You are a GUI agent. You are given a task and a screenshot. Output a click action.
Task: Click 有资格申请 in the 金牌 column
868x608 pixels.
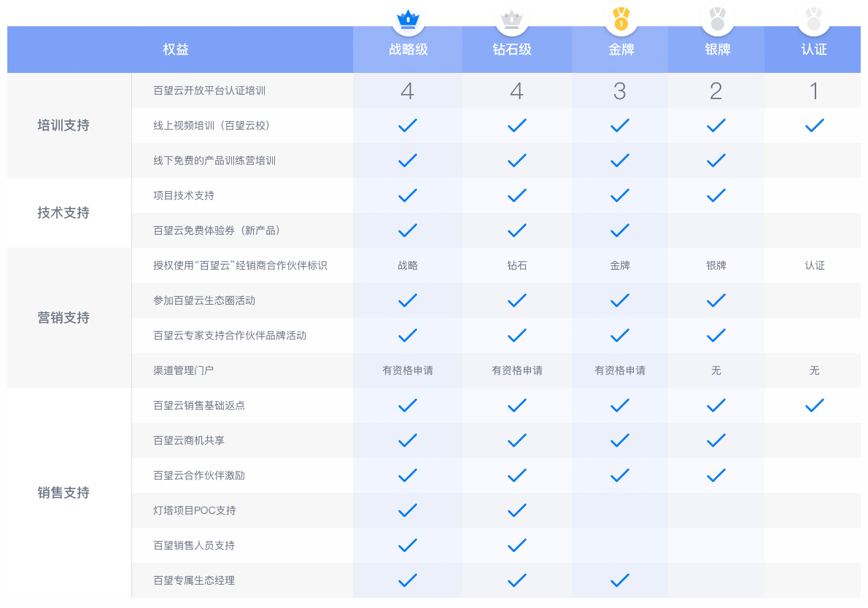click(x=619, y=370)
